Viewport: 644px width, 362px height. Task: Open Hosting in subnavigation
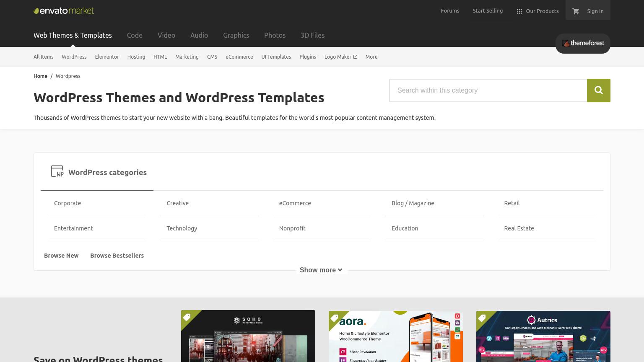pos(136,57)
